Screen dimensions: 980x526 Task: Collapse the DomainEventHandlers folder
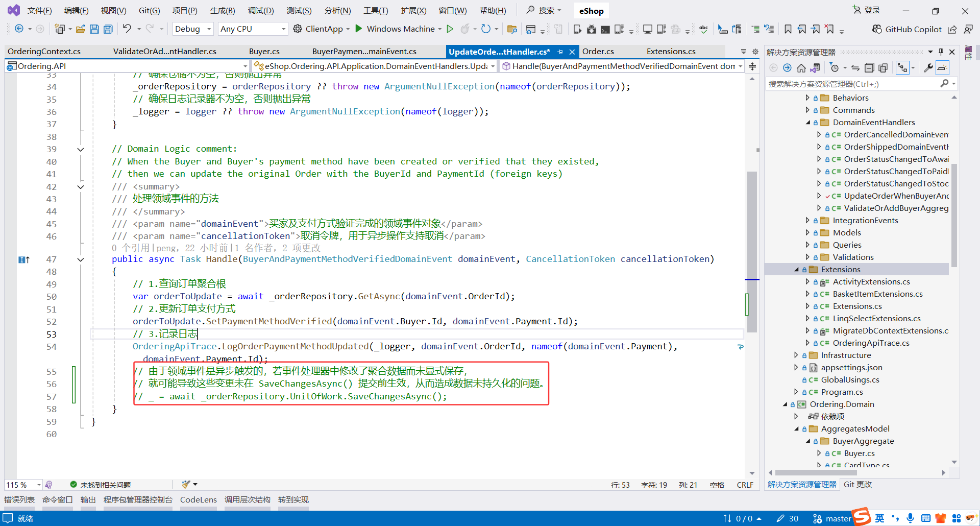coord(807,123)
